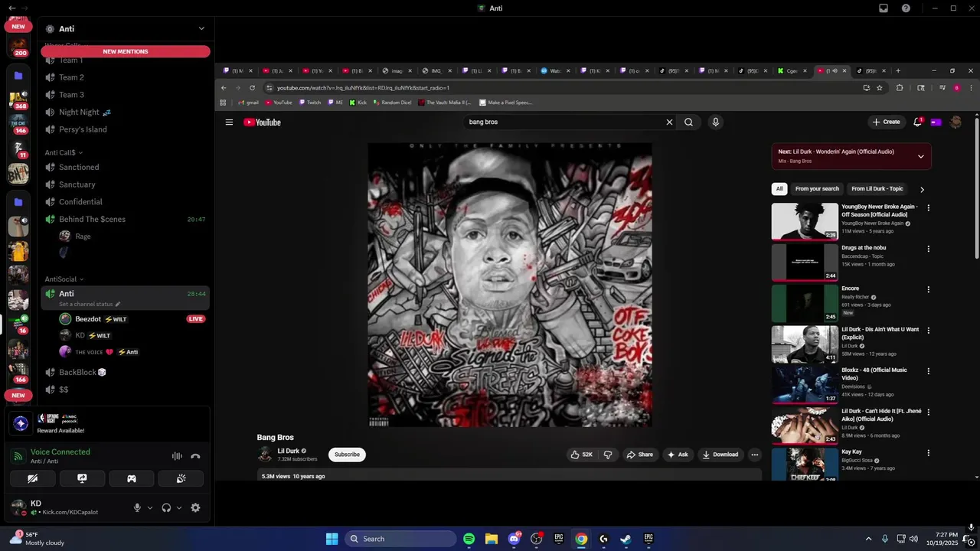Select From Lil Durk - Topic chip

coord(877,189)
